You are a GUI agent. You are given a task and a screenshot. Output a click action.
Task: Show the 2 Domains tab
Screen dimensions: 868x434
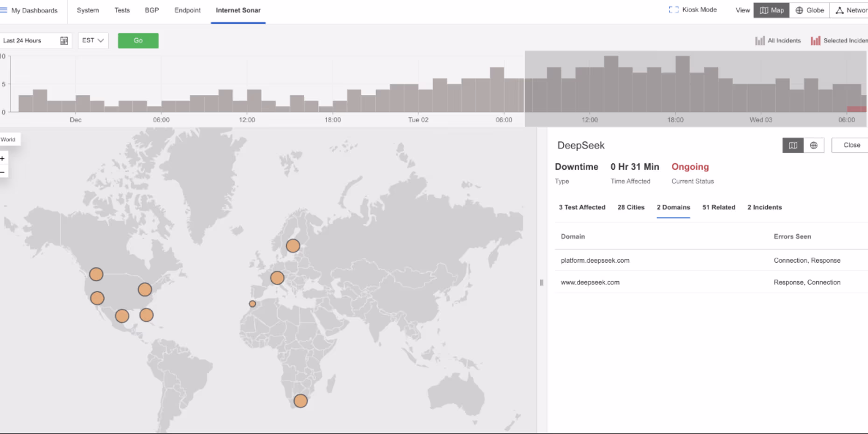point(673,207)
